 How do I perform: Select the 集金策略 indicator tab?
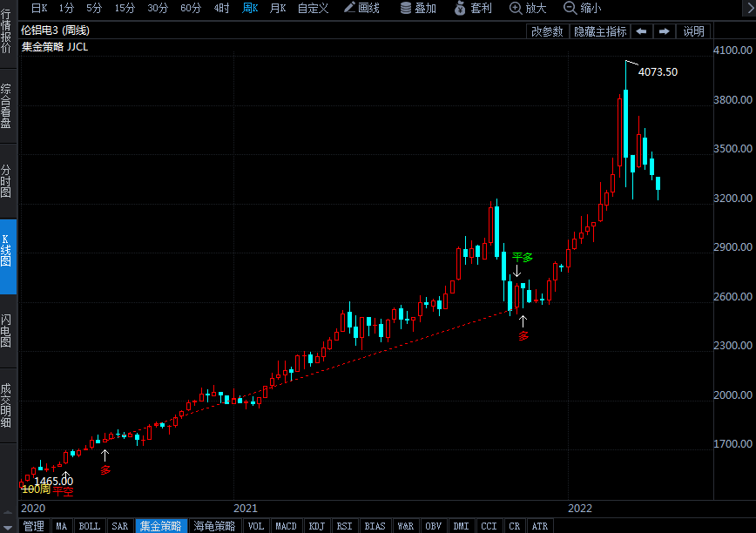coord(161,526)
